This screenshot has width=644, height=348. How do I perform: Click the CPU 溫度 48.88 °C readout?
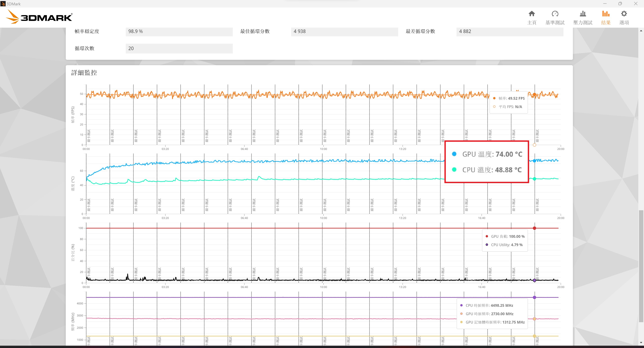point(487,170)
